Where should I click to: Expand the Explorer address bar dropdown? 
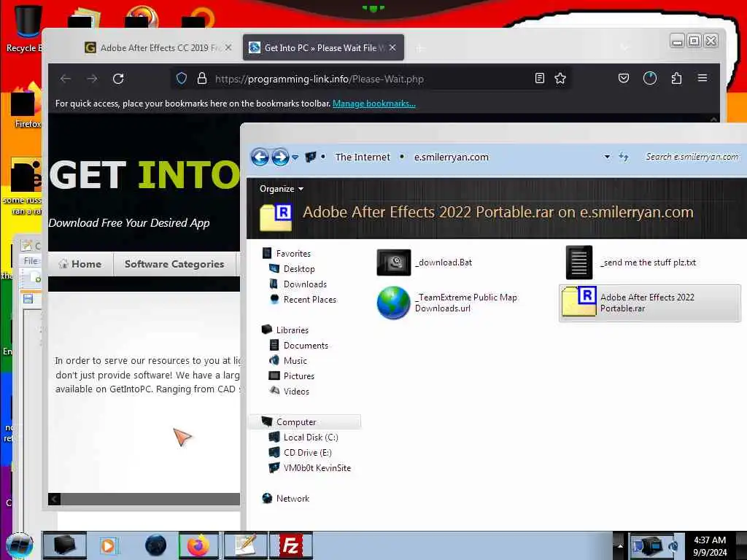[607, 157]
